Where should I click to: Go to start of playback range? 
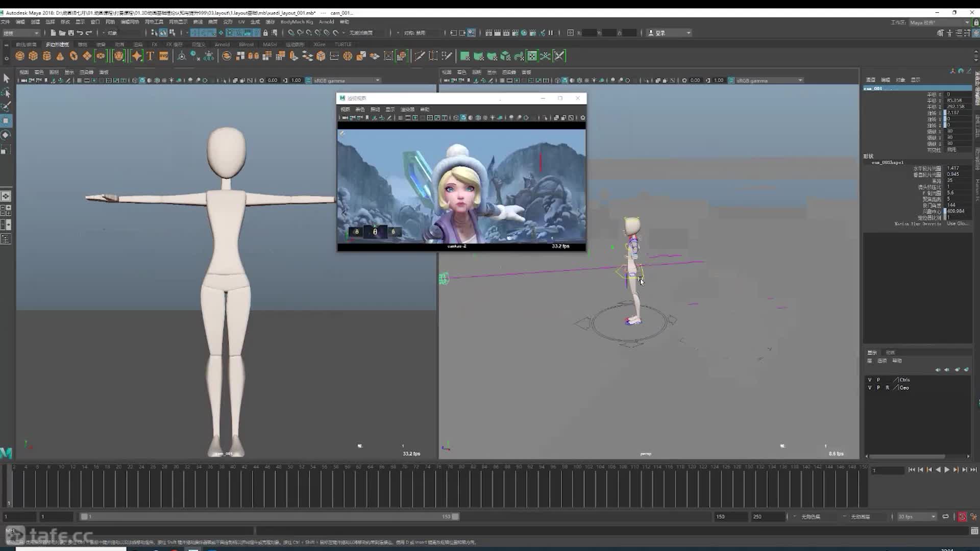pos(912,470)
